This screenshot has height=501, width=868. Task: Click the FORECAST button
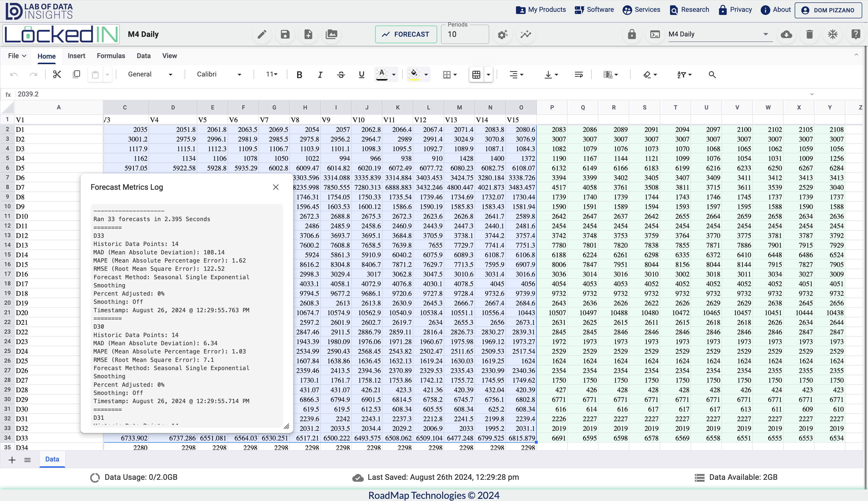point(406,34)
